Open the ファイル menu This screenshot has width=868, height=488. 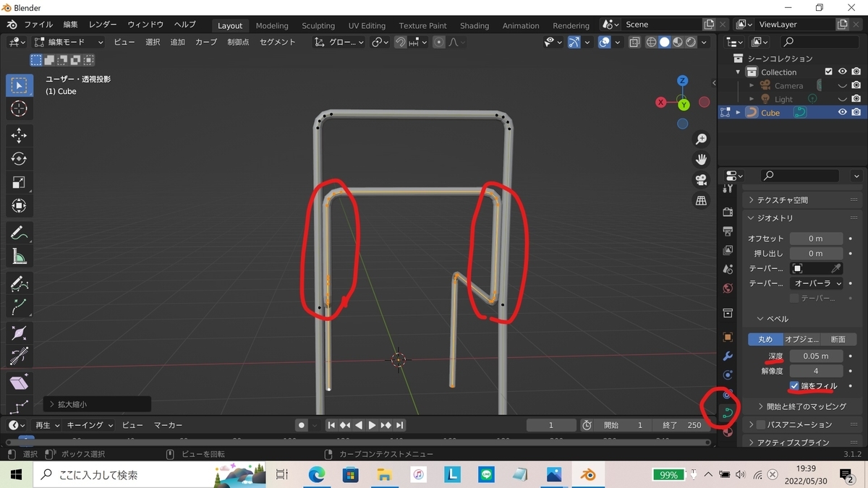(38, 25)
